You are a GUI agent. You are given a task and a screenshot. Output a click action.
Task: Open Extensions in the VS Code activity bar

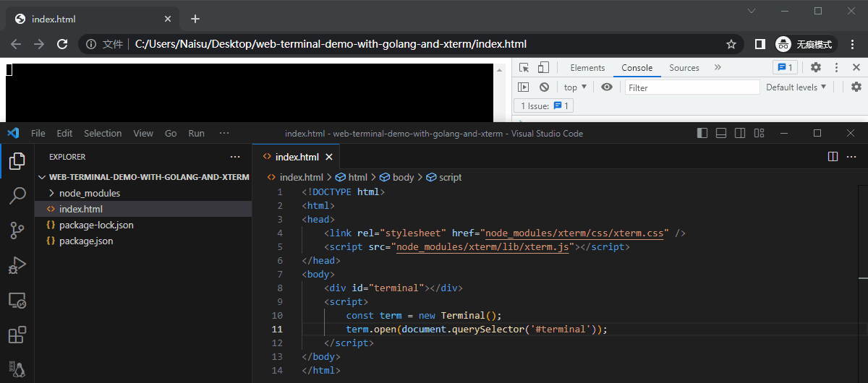point(17,335)
